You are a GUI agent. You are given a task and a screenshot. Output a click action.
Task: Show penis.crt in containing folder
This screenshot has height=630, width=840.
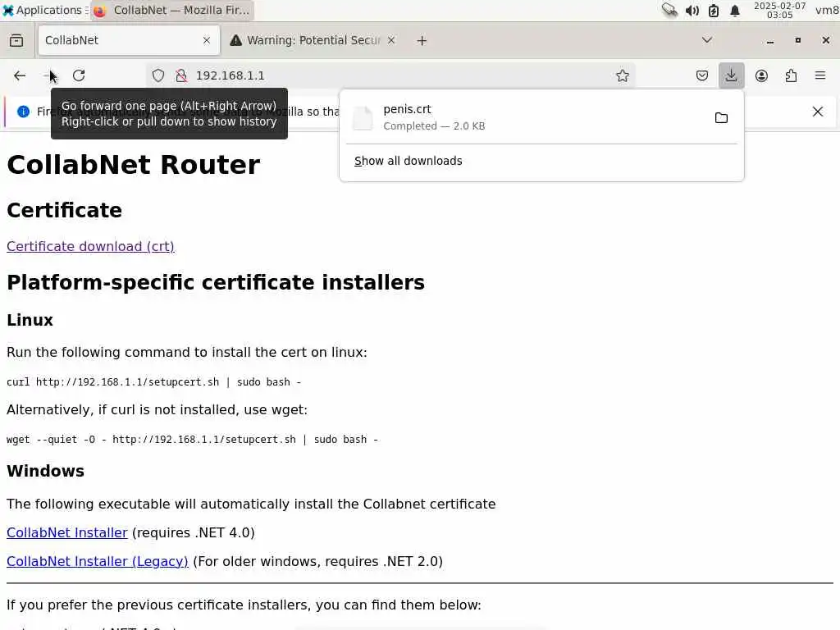[721, 118]
